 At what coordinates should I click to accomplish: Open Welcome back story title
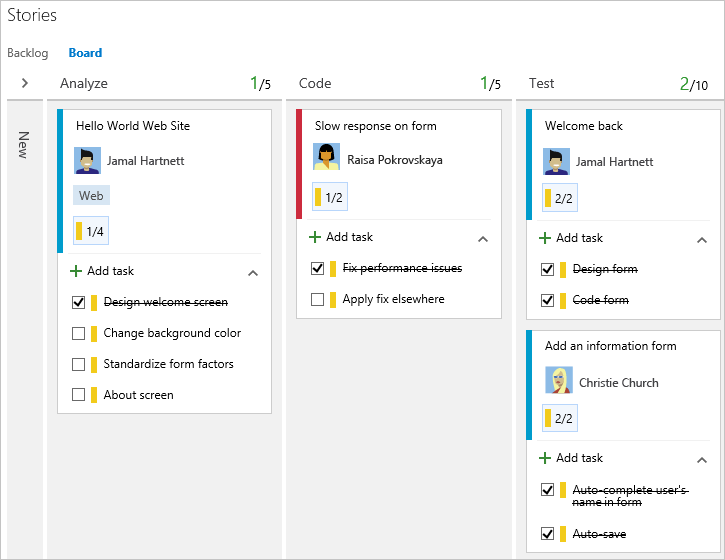[x=584, y=126]
